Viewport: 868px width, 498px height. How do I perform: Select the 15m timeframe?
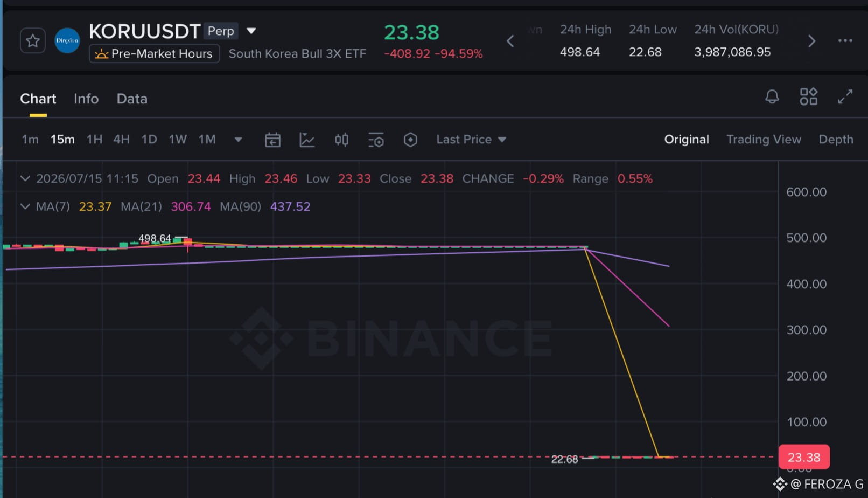click(x=62, y=140)
